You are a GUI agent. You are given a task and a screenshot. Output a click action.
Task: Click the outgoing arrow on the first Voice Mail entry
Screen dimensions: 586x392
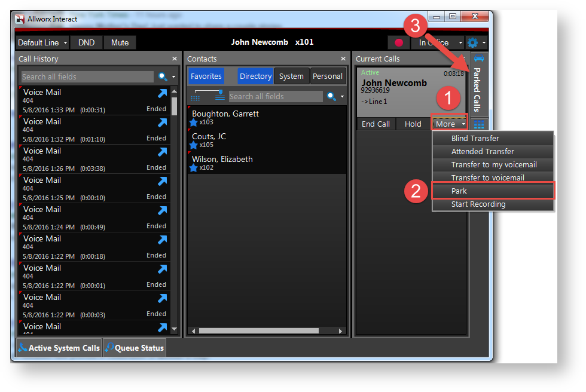(x=162, y=93)
